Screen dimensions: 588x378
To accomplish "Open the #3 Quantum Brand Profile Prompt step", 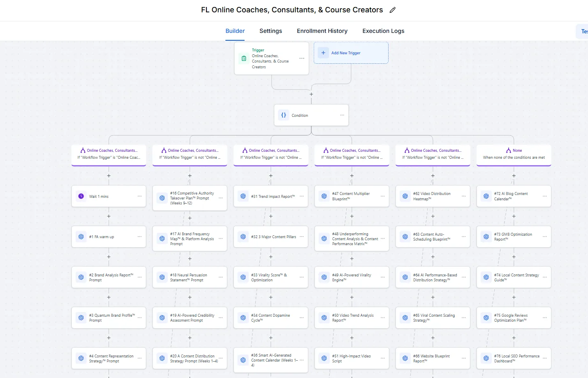I will tap(109, 318).
